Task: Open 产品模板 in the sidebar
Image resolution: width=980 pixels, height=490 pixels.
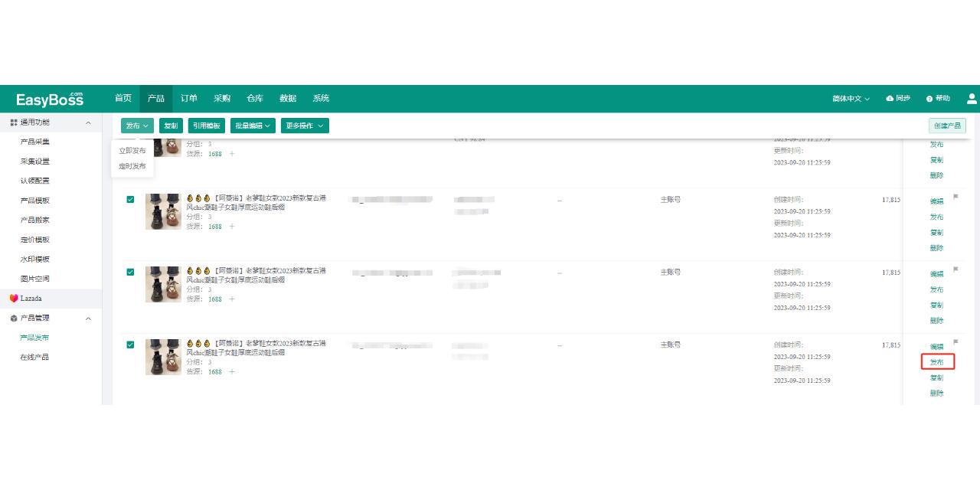Action: click(34, 201)
